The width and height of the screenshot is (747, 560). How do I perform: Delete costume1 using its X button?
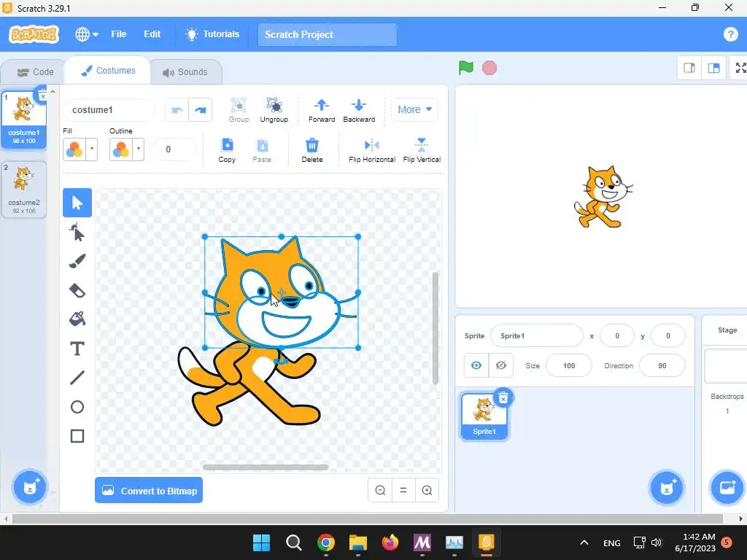point(43,96)
